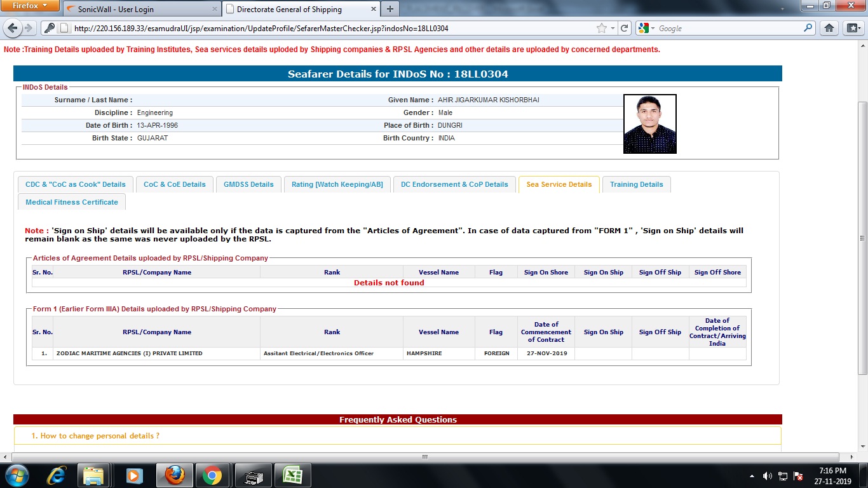This screenshot has width=868, height=488.
Task: Click the browser forward arrow
Action: coord(28,29)
